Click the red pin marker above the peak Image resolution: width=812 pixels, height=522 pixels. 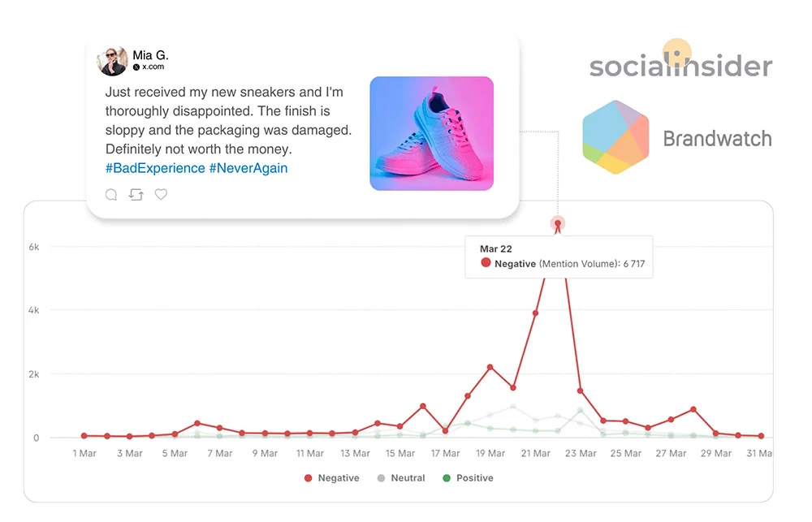click(x=558, y=224)
